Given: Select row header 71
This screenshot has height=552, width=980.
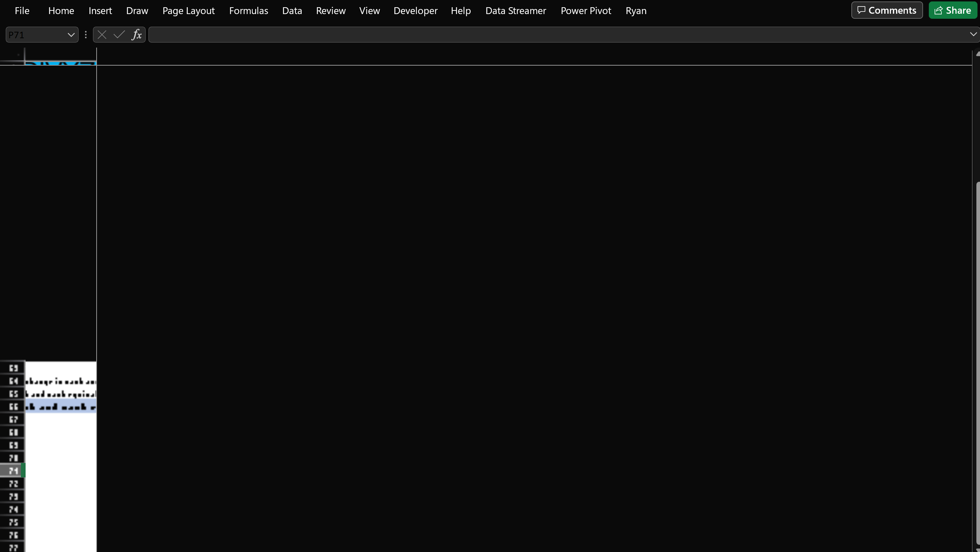Looking at the screenshot, I should [x=13, y=471].
